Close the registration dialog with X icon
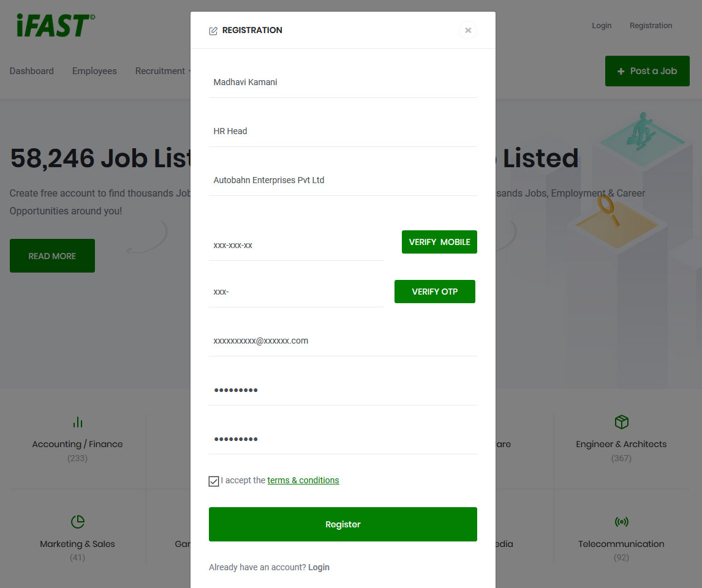This screenshot has width=702, height=588. (x=468, y=30)
